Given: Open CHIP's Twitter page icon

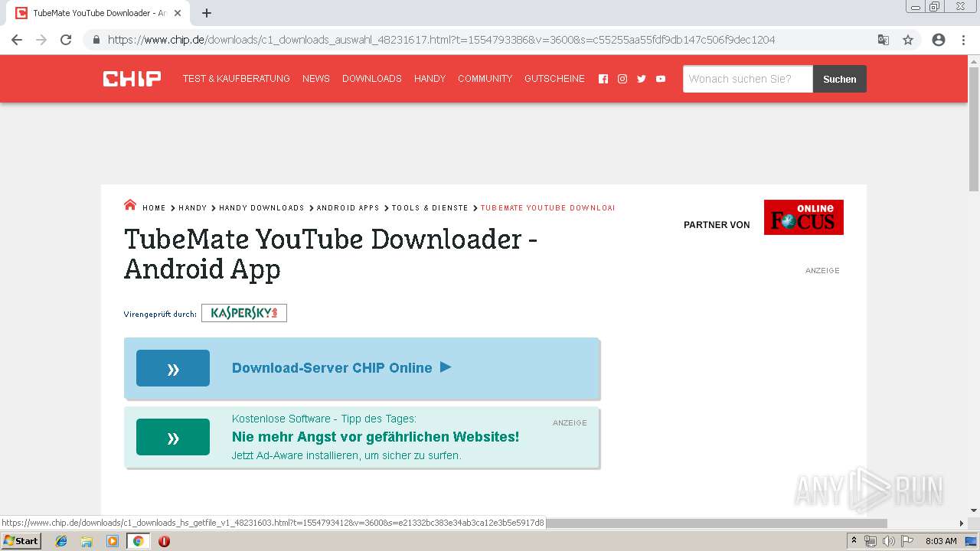Looking at the screenshot, I should tap(642, 79).
